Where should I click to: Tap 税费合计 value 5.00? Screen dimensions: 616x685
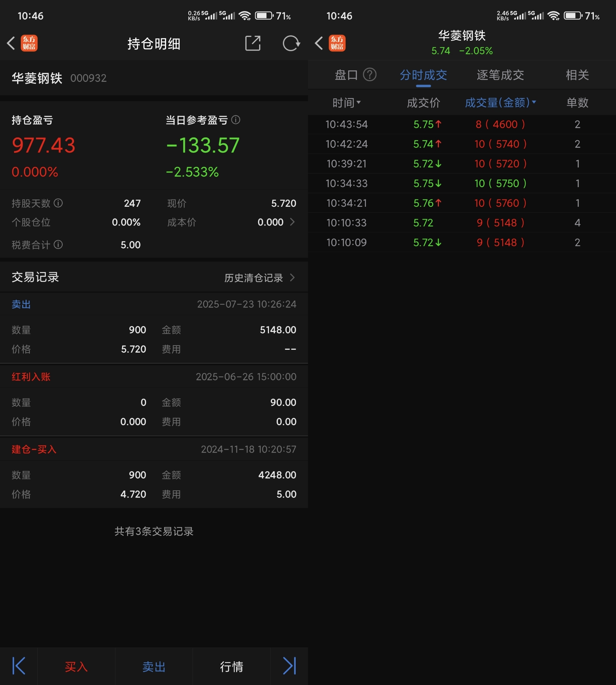coord(131,245)
